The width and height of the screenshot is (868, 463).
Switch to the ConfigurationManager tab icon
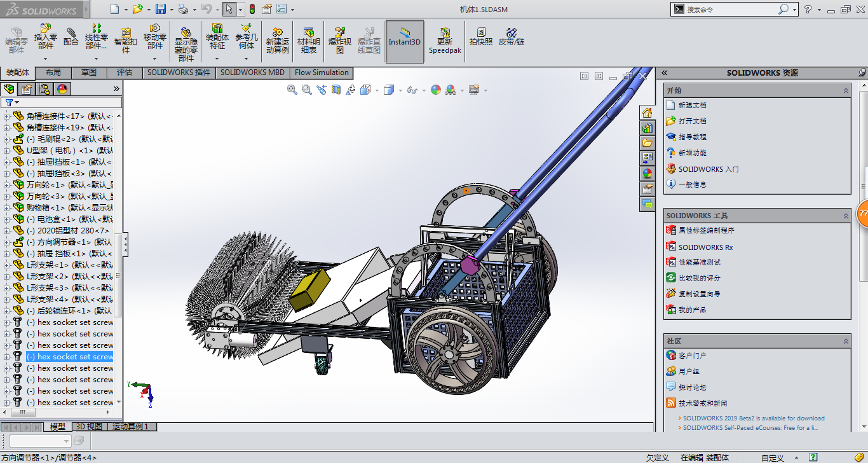point(44,89)
